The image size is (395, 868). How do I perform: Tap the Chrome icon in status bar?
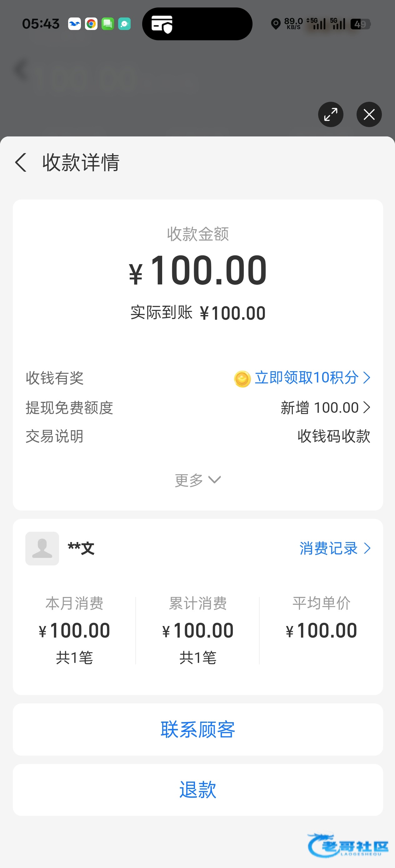coord(91,24)
